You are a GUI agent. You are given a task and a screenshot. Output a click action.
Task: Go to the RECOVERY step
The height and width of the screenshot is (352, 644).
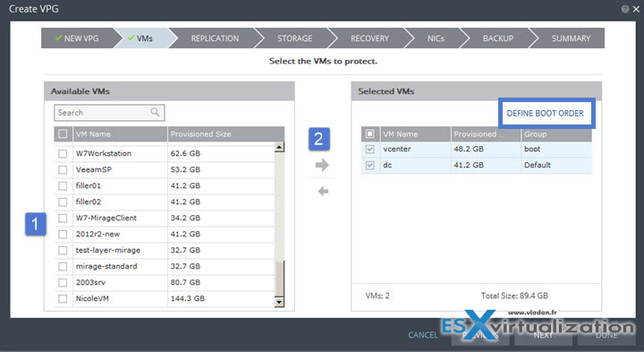(x=369, y=39)
